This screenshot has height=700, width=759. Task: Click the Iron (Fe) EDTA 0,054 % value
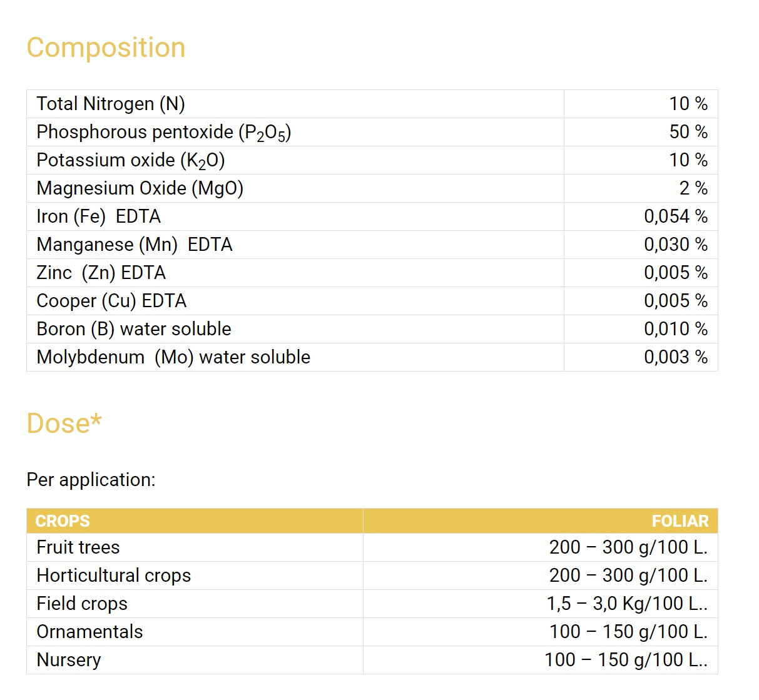[675, 216]
